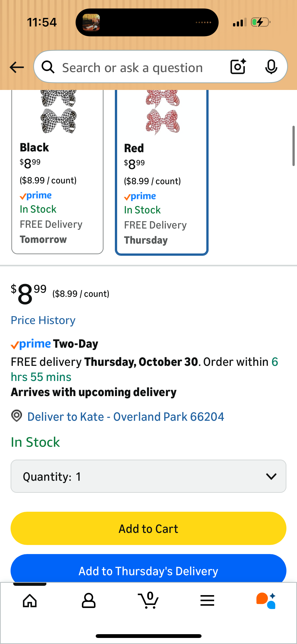Expand the Quantity dropdown
297x644 pixels.
(x=148, y=476)
